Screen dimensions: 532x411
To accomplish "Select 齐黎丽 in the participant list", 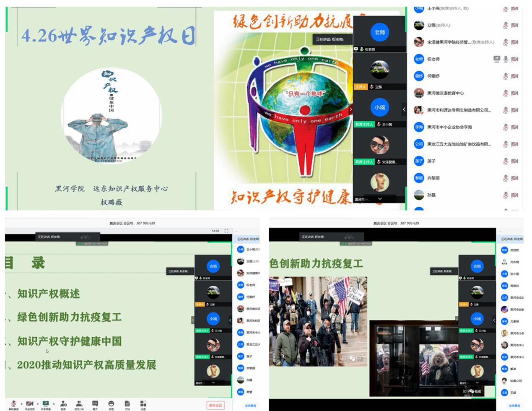I will pyautogui.click(x=433, y=178).
